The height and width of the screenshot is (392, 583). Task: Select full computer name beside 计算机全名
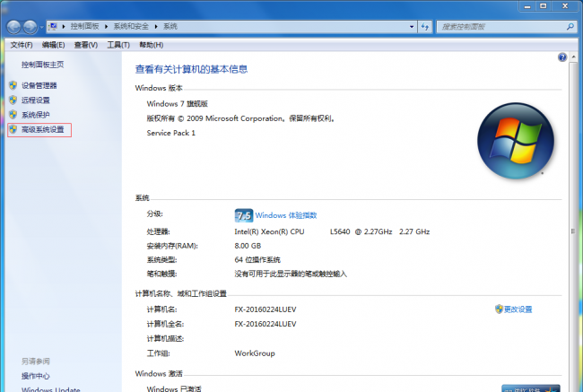click(x=265, y=324)
